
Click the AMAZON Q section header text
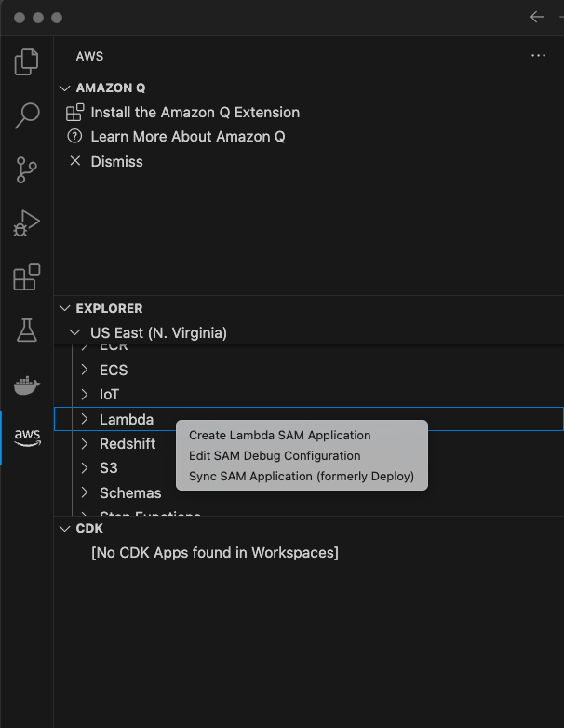(x=111, y=88)
